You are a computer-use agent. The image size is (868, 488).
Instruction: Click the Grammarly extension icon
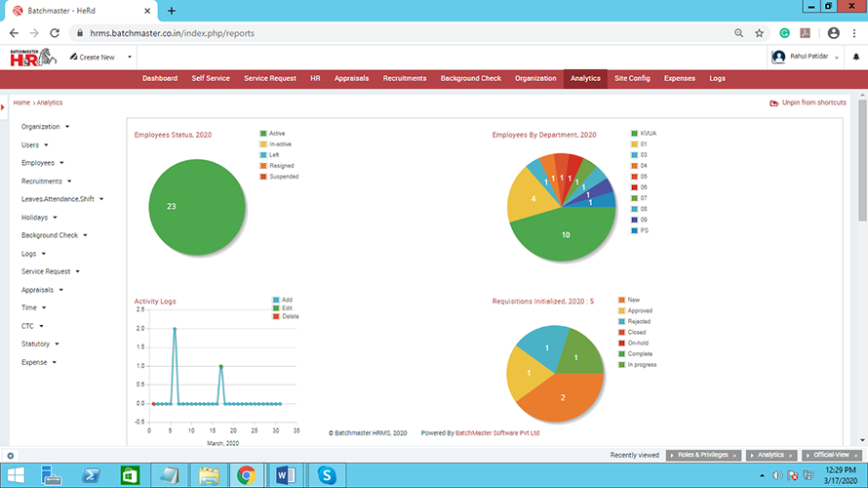784,32
